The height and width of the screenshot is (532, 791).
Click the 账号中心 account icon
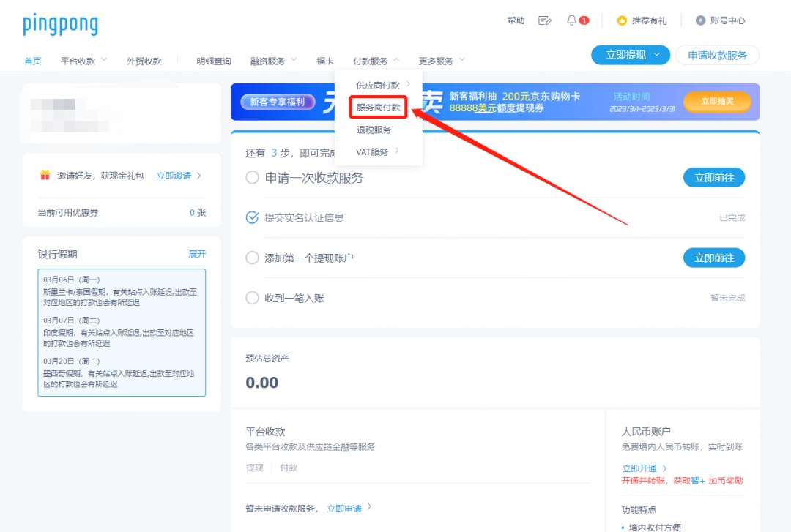pos(701,20)
